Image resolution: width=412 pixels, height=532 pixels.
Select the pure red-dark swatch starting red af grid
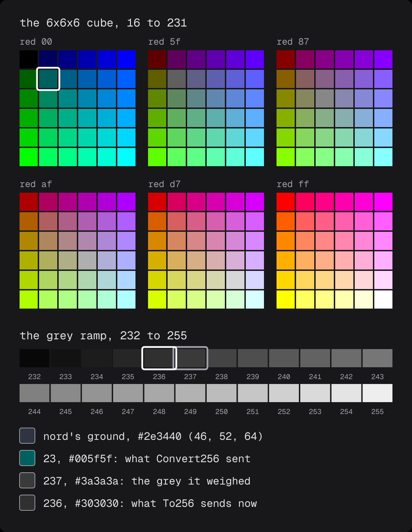click(29, 202)
